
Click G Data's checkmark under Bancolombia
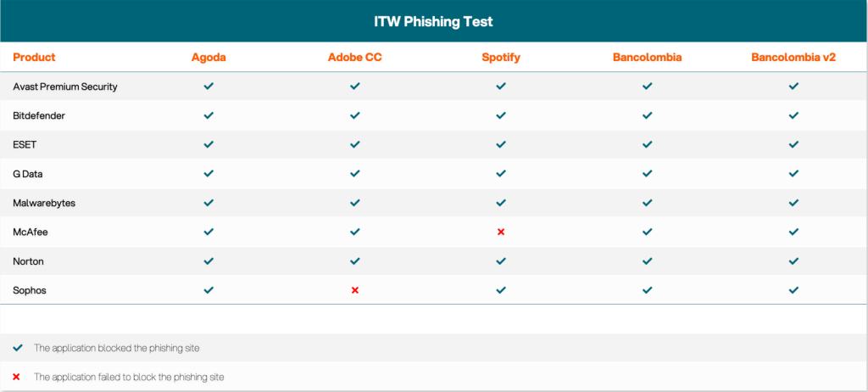(647, 174)
